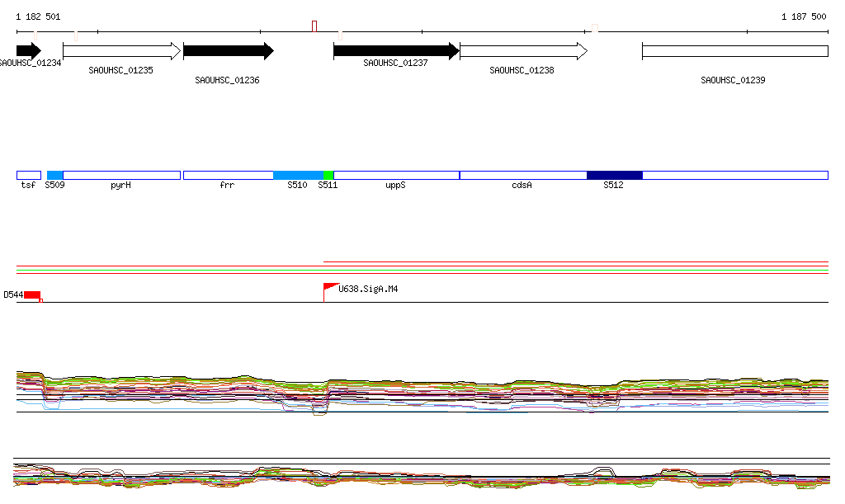
Task: Select the pyrH annotation segment
Action: pyautogui.click(x=121, y=175)
